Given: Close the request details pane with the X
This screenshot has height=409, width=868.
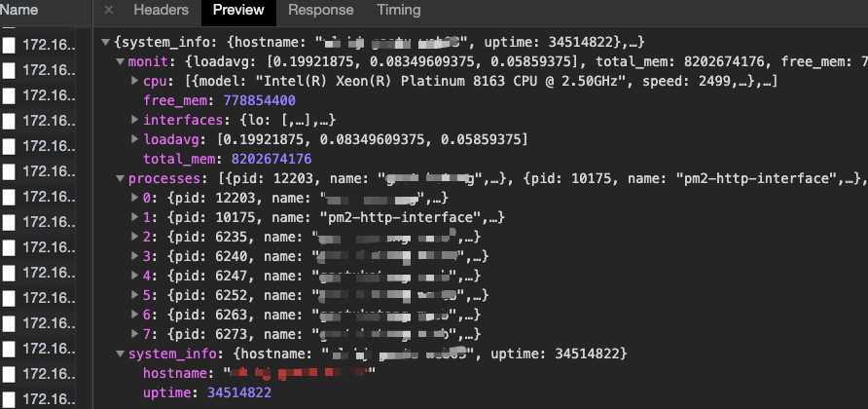Looking at the screenshot, I should coord(109,10).
